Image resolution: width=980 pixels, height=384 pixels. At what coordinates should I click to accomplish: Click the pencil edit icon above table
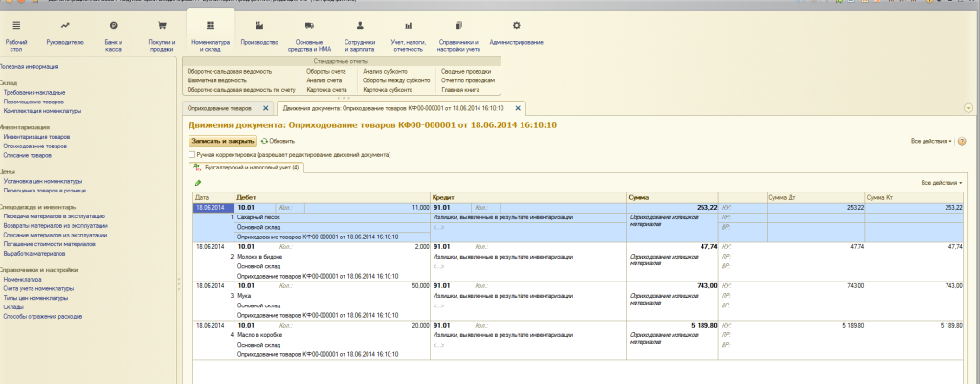pyautogui.click(x=198, y=183)
